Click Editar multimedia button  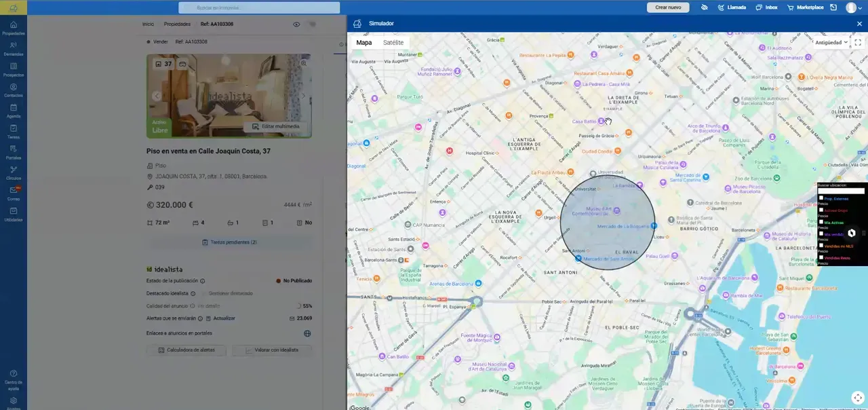[x=276, y=126]
